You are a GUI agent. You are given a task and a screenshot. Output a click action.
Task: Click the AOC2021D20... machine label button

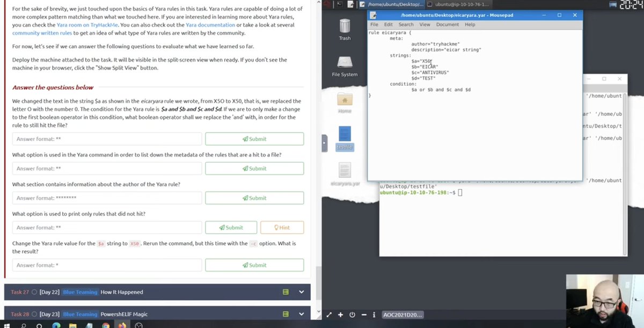[x=403, y=315]
